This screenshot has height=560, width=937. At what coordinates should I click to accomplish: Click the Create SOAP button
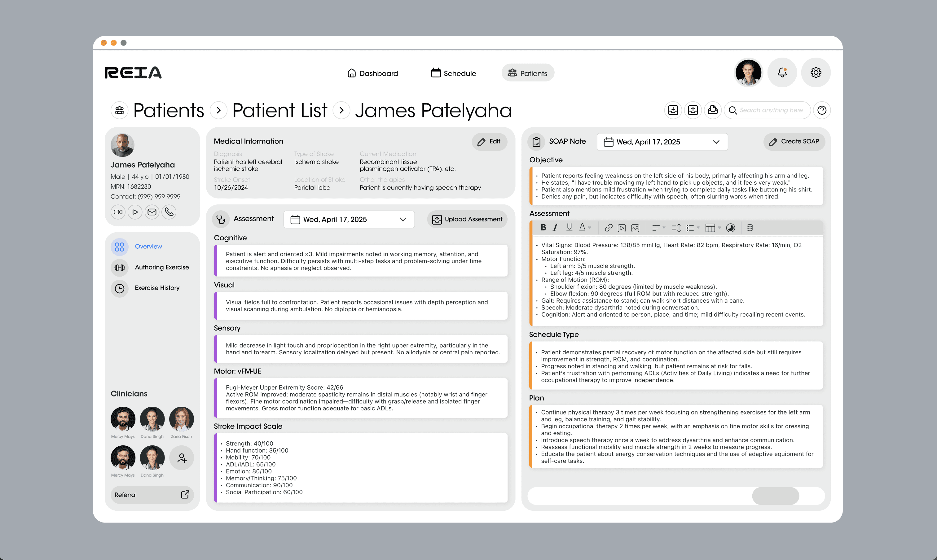pos(794,142)
